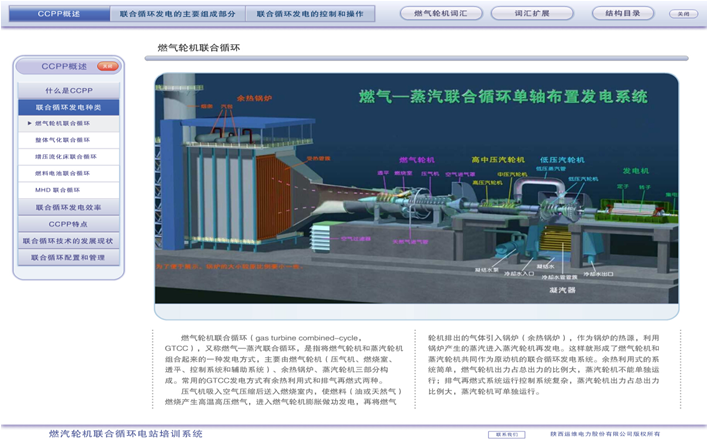Screen dimensions: 708x444
Task: Click the small 关闭 button at top right
Action: point(681,15)
